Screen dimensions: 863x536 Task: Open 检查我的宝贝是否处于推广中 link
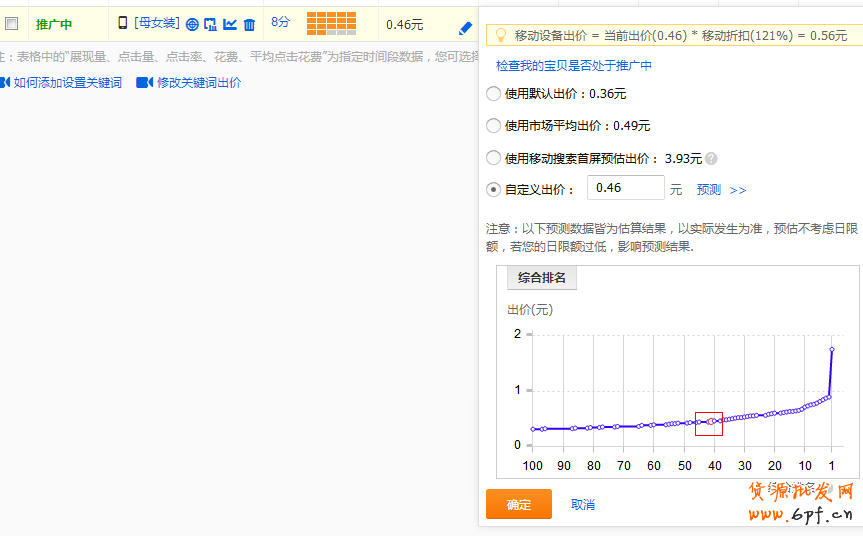pos(574,66)
